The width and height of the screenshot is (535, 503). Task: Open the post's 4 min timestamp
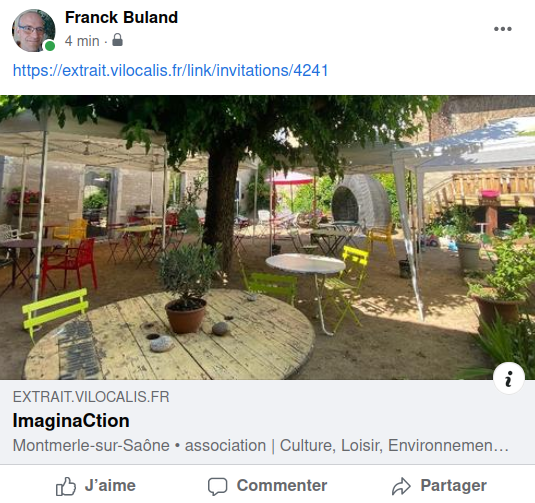(82, 41)
